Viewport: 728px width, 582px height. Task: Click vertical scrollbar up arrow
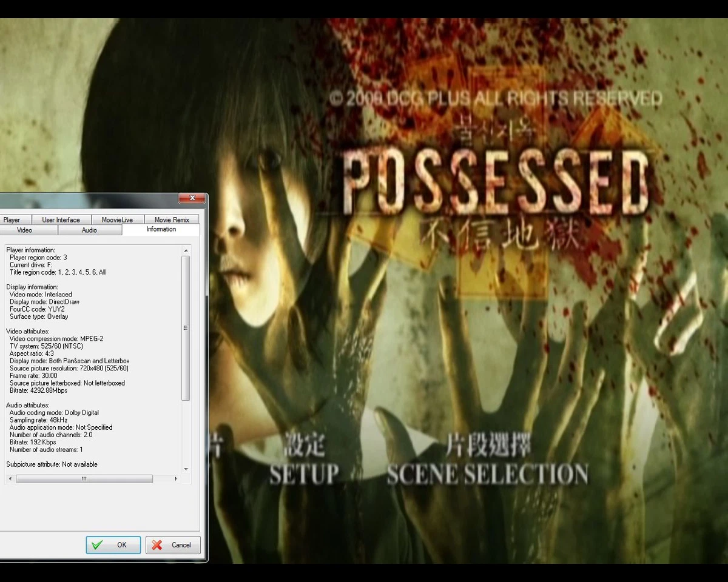coord(186,250)
